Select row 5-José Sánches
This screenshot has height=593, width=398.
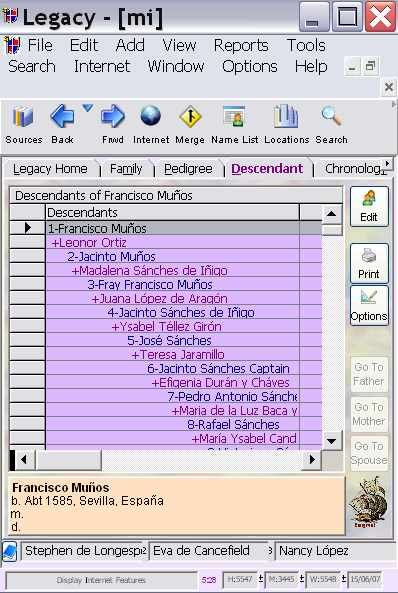[173, 340]
